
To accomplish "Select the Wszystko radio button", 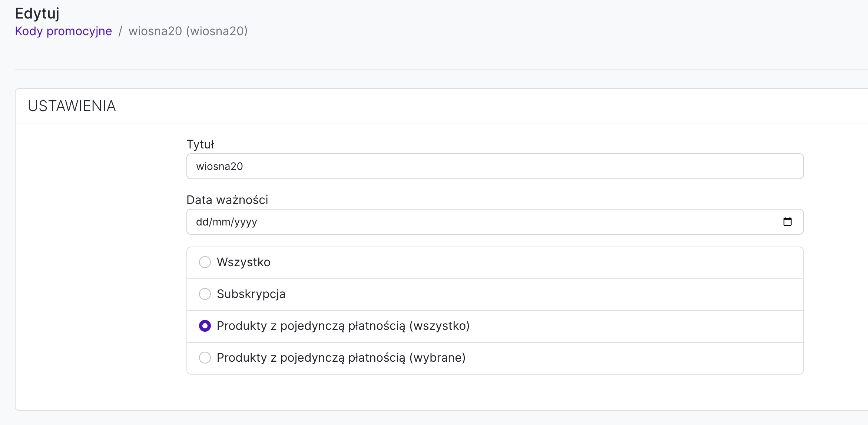I will tap(205, 262).
